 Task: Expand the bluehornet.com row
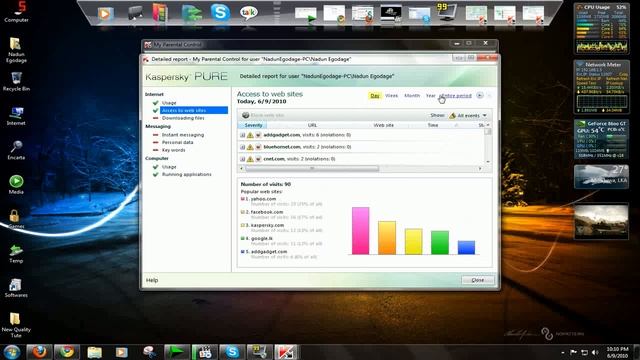[242, 147]
